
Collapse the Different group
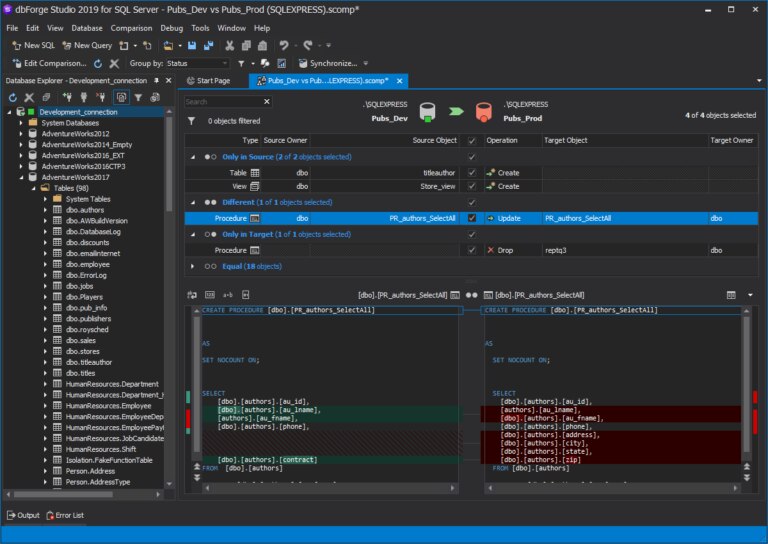pos(192,202)
